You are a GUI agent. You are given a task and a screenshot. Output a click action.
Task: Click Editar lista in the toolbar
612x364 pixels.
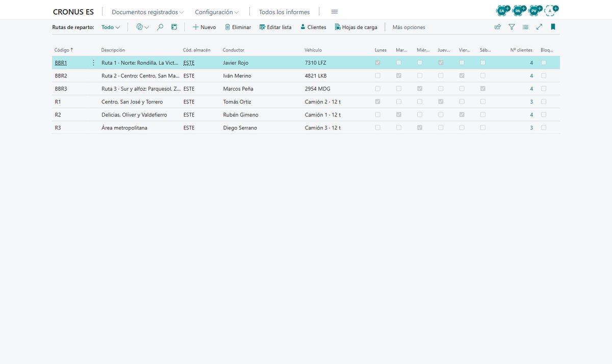pyautogui.click(x=275, y=27)
